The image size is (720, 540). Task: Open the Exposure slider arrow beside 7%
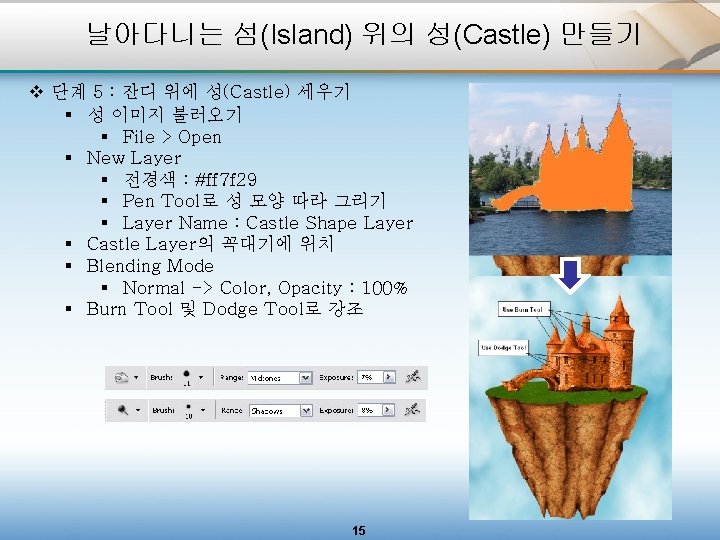pyautogui.click(x=389, y=377)
